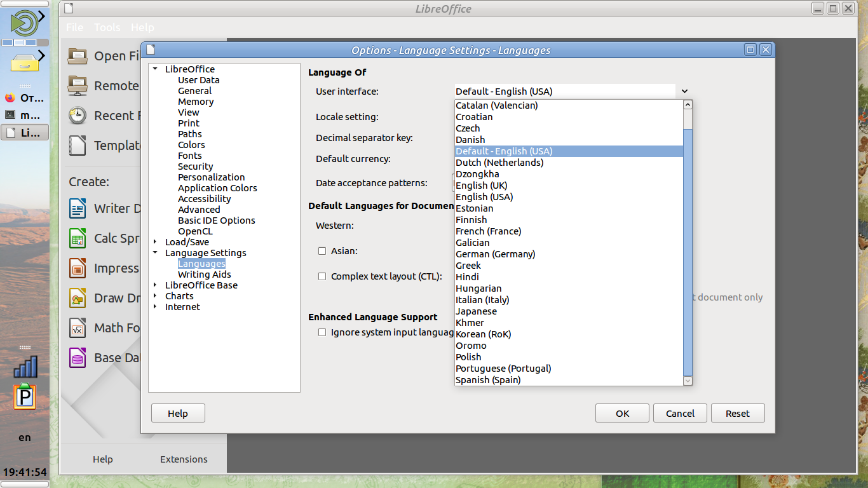This screenshot has width=868, height=488.
Task: Open the desktop main menu icon
Action: point(24,23)
